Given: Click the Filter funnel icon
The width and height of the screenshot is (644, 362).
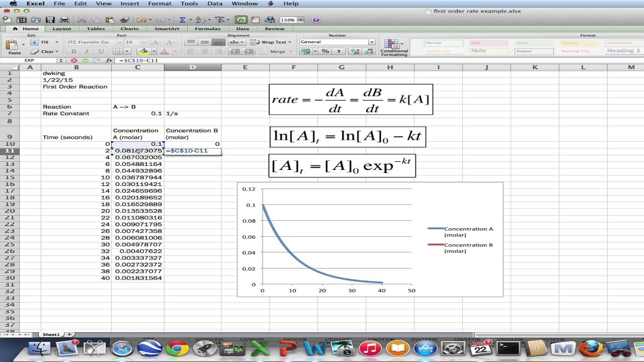Looking at the screenshot, I should pyautogui.click(x=219, y=20).
